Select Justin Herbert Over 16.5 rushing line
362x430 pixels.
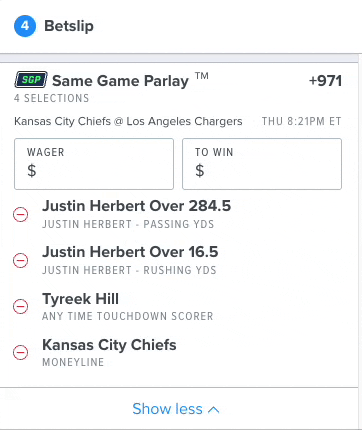130,252
